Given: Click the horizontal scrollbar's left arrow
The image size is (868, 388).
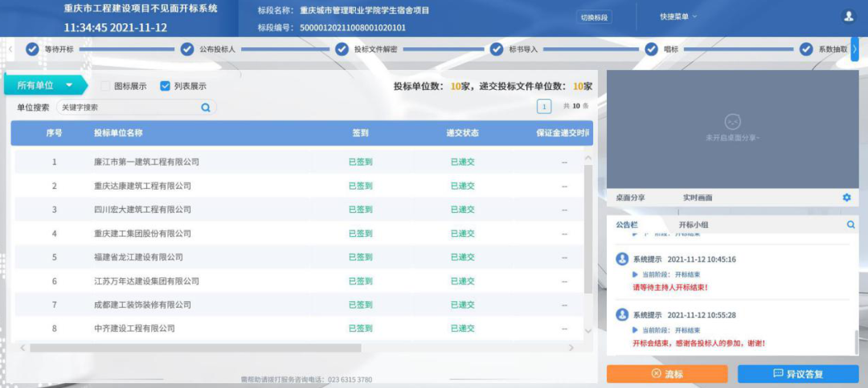Looking at the screenshot, I should click(23, 348).
